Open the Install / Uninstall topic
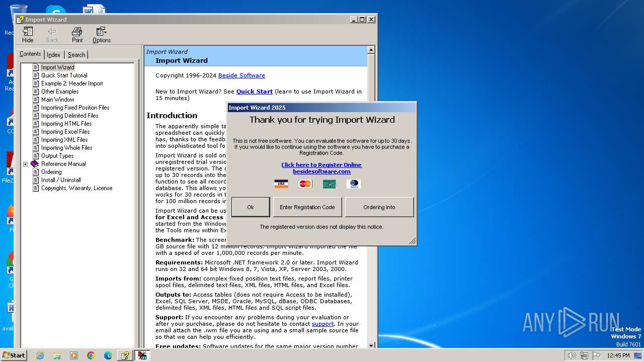644x362 pixels. click(61, 180)
